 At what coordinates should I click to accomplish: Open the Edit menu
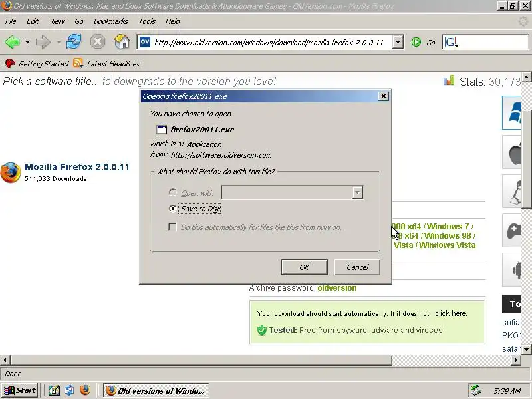click(x=33, y=21)
